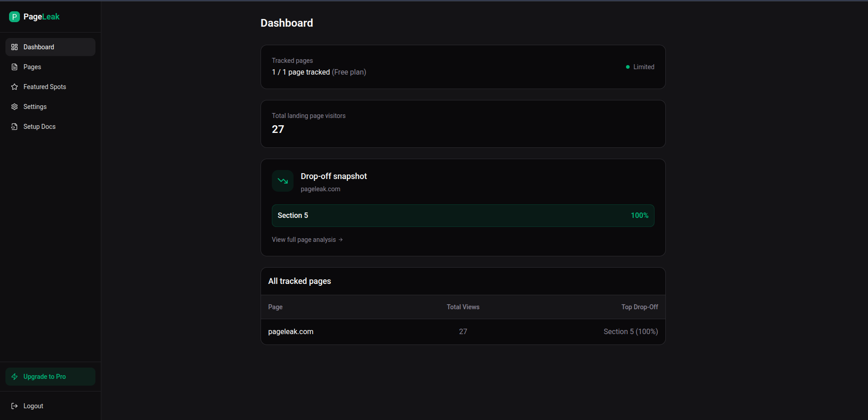
Task: Click the Pages document icon
Action: point(14,66)
